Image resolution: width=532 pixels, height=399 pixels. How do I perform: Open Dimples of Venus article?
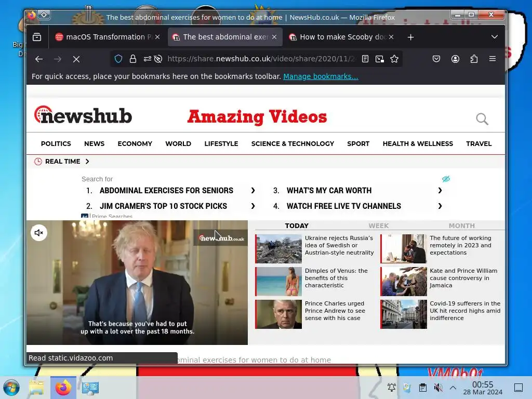point(336,278)
